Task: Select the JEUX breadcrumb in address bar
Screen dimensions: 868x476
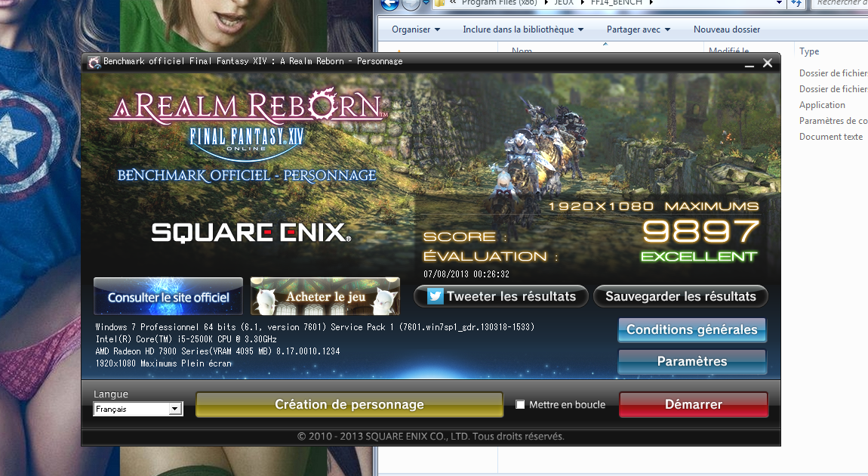Action: click(564, 3)
